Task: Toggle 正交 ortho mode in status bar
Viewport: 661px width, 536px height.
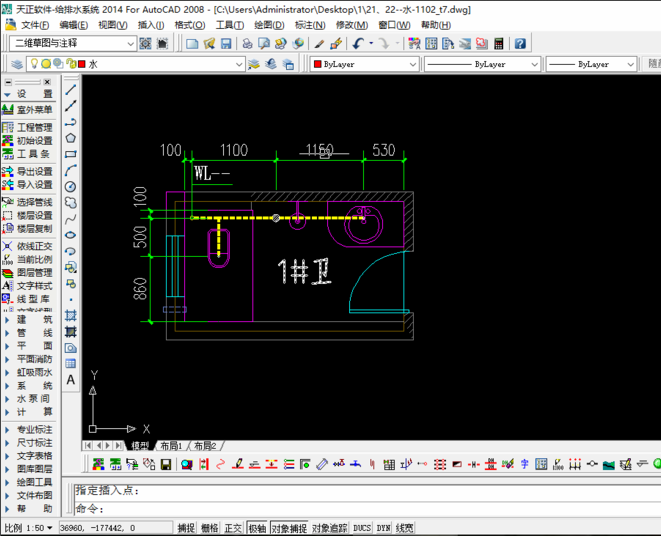Action: click(233, 528)
